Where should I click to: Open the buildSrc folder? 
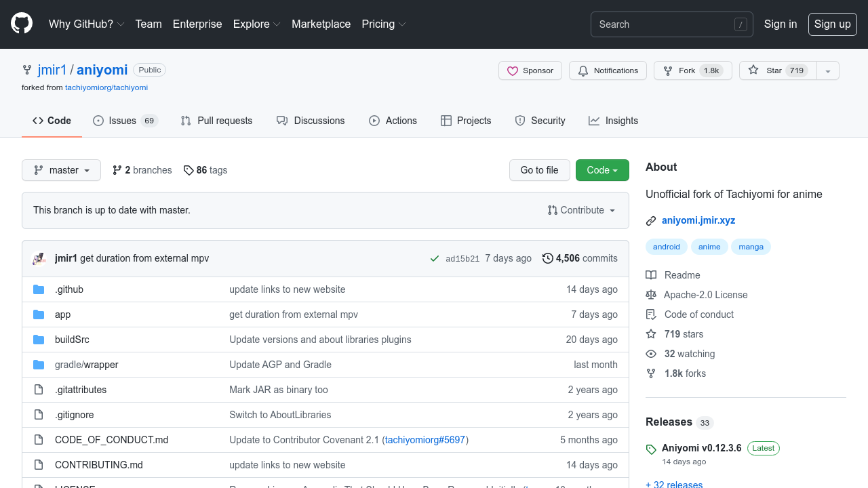pos(72,340)
